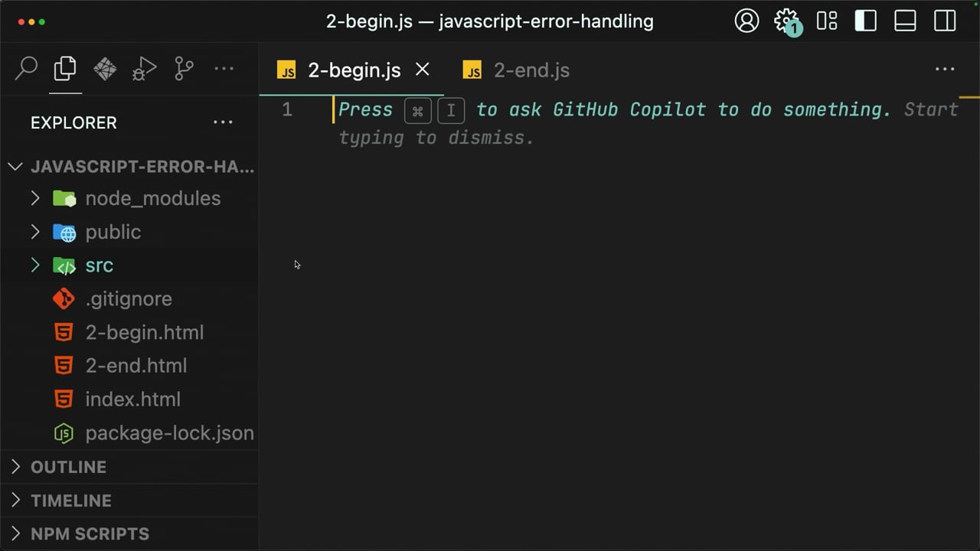Open the Manage gear icon

(x=786, y=21)
